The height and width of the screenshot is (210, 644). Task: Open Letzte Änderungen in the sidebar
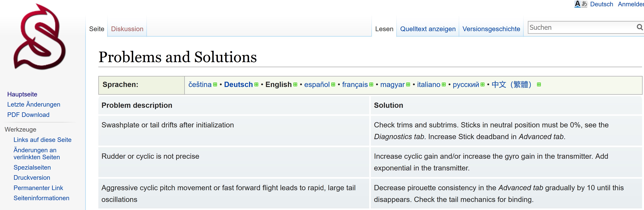coord(34,104)
